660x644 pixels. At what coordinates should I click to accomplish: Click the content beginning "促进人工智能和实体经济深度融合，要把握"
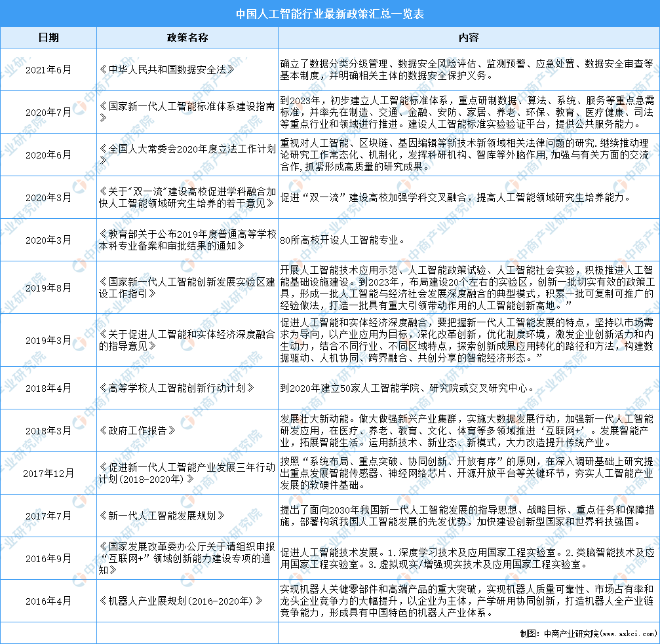point(467,340)
